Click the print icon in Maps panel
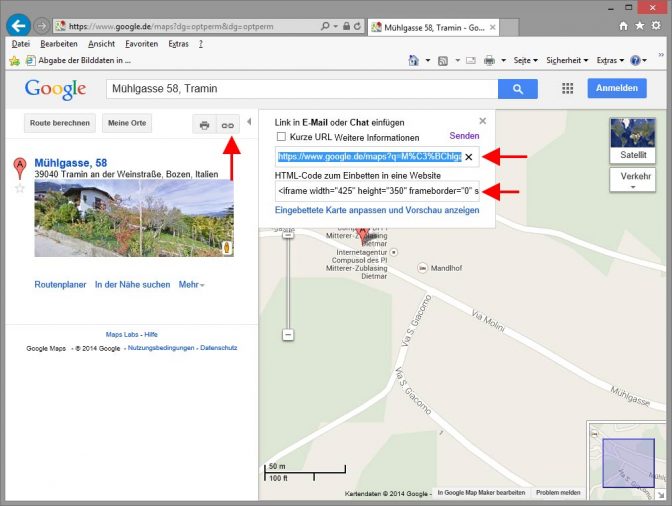672x506 pixels. (204, 125)
